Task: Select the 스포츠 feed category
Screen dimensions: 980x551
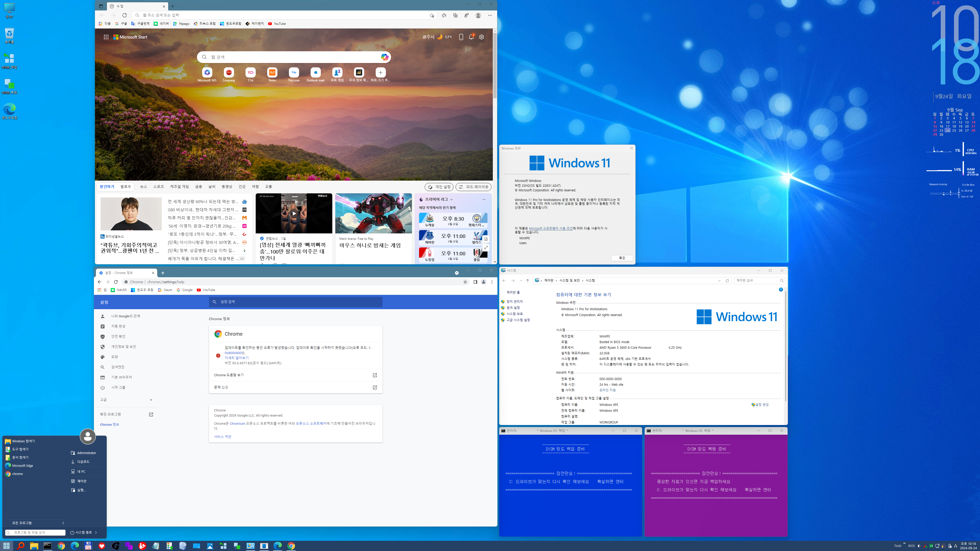Action: tap(159, 187)
